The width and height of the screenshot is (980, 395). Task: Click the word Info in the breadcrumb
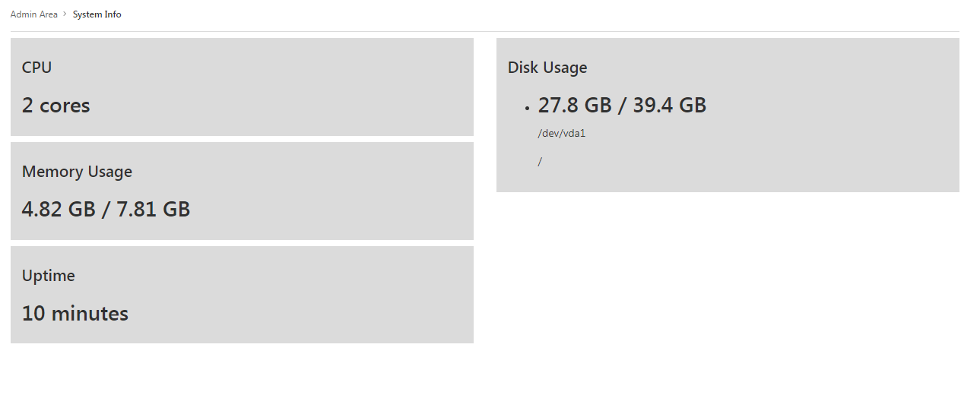(x=113, y=14)
